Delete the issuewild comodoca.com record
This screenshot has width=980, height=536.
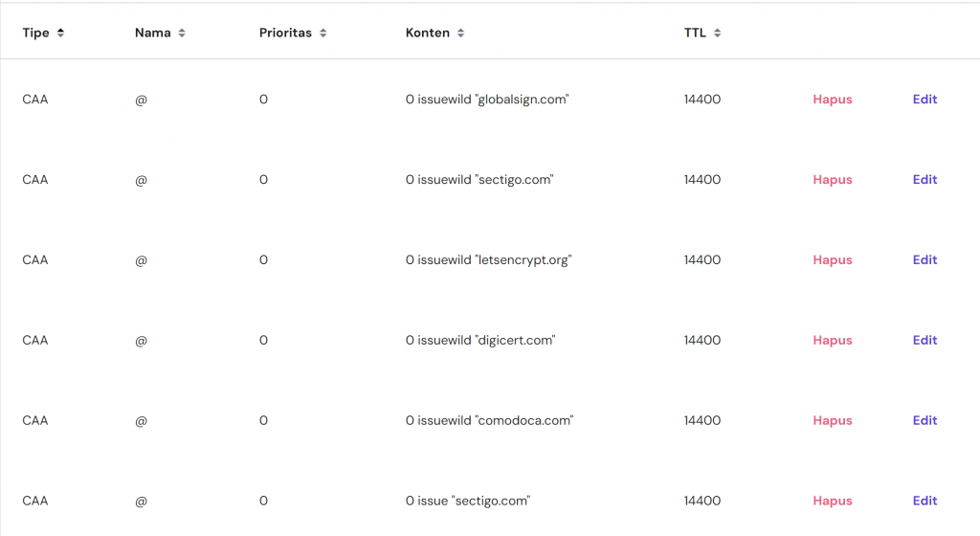pos(832,421)
